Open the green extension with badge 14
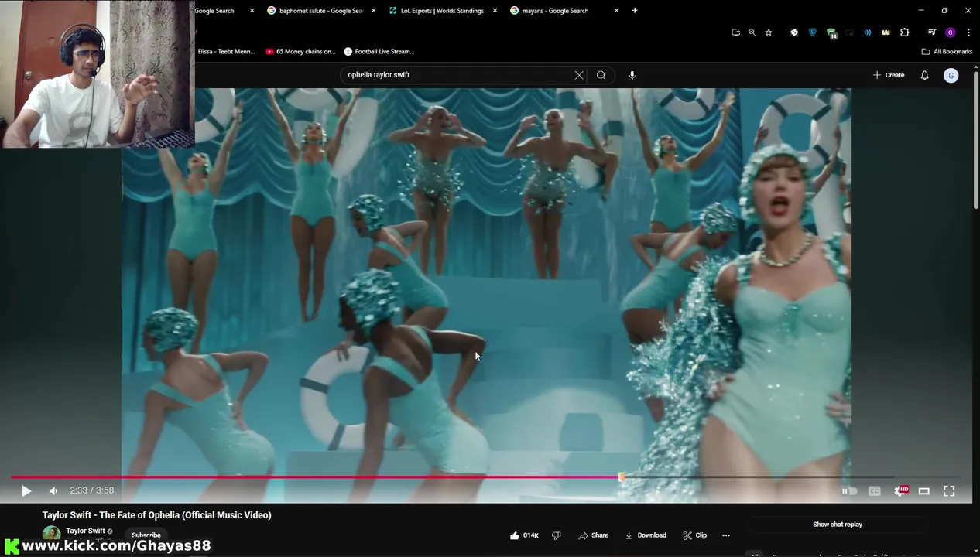The image size is (980, 557). [831, 33]
